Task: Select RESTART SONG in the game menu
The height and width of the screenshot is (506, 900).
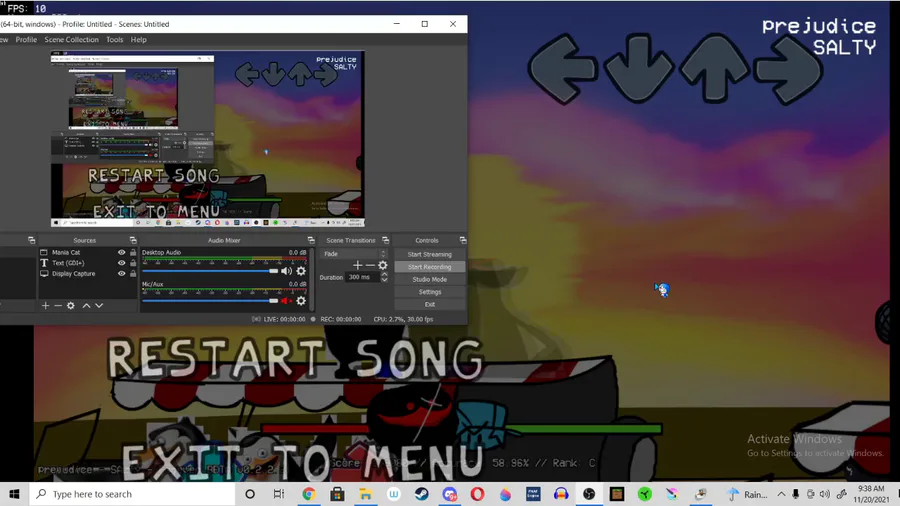Action: click(x=294, y=359)
